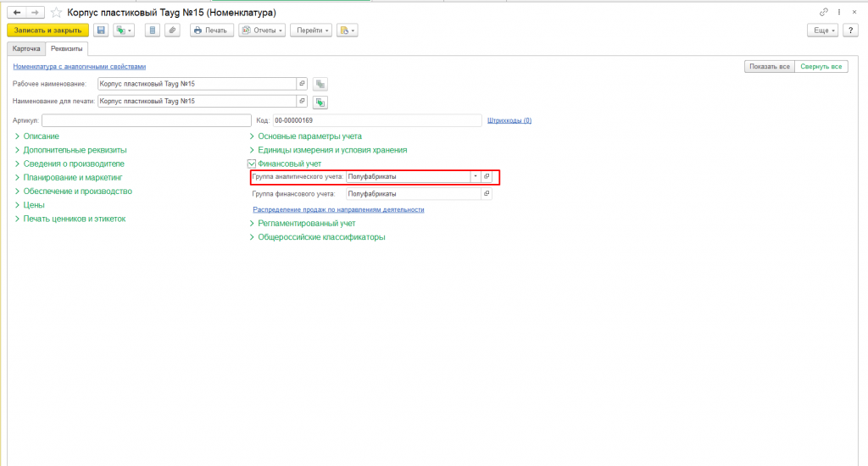The width and height of the screenshot is (868, 466).
Task: Open the document list icon in toolbar
Action: click(153, 31)
